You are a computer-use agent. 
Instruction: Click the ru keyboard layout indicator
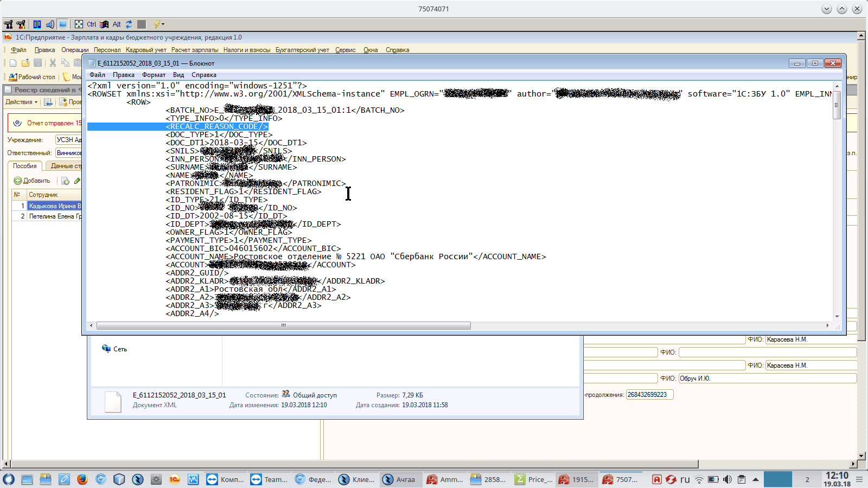(685, 479)
